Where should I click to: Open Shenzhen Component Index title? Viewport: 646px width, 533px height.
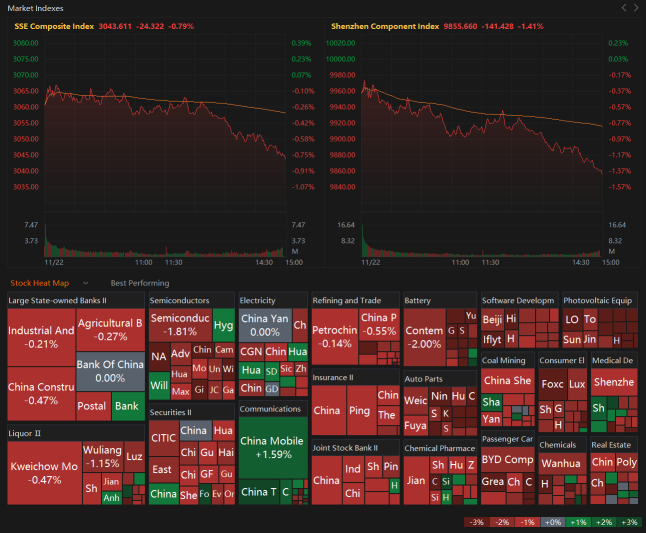385,26
